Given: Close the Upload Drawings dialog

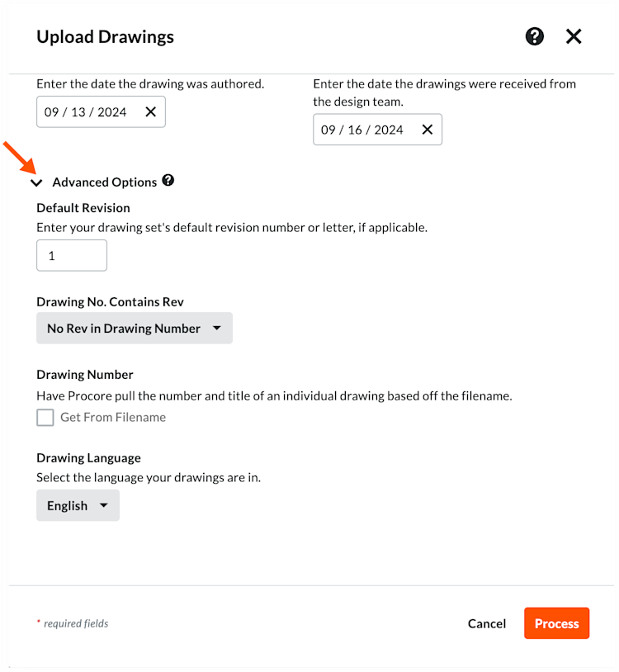Looking at the screenshot, I should pyautogui.click(x=574, y=36).
